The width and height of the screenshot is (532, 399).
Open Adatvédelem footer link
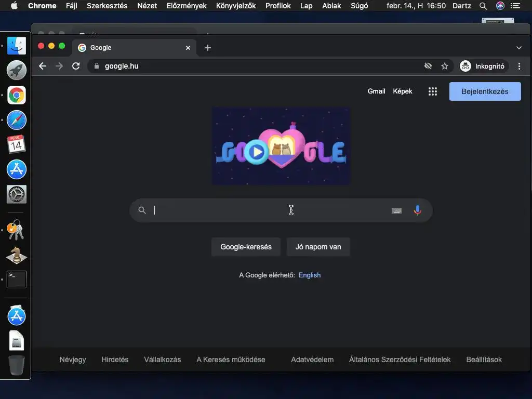tap(312, 360)
